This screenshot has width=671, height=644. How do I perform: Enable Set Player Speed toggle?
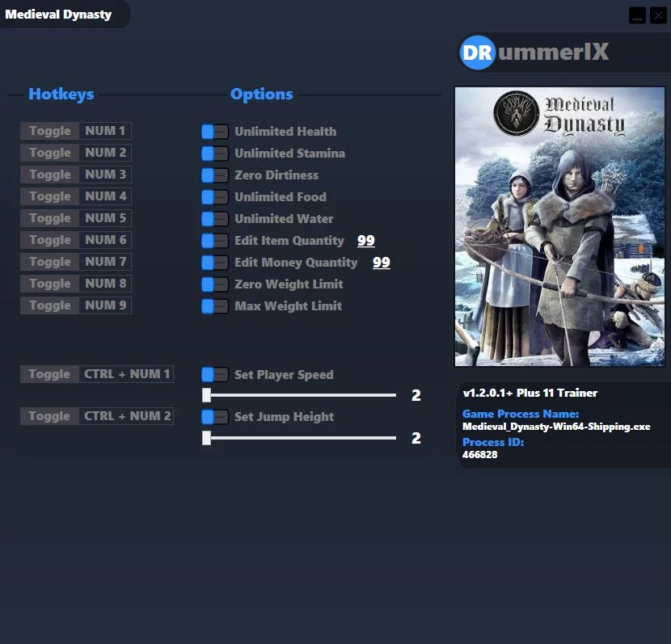(215, 375)
